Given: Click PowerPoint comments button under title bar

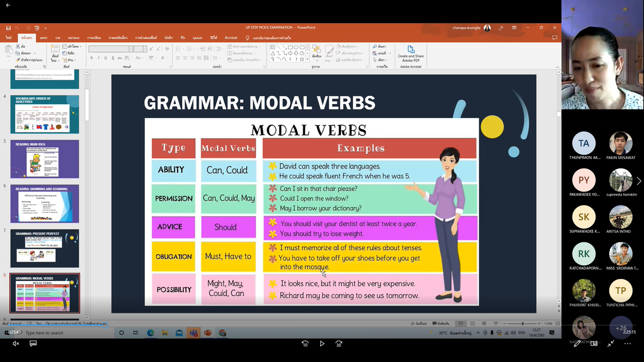Looking at the screenshot, I should coord(554,38).
